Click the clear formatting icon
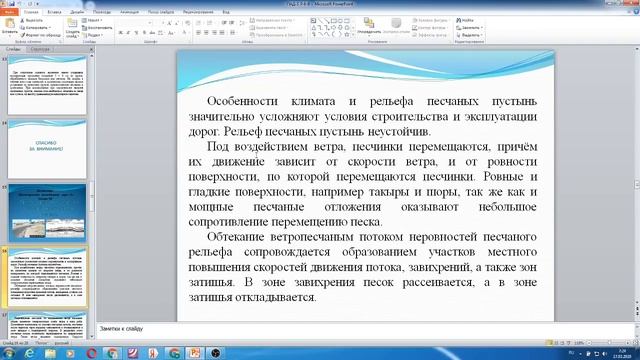 (x=187, y=23)
